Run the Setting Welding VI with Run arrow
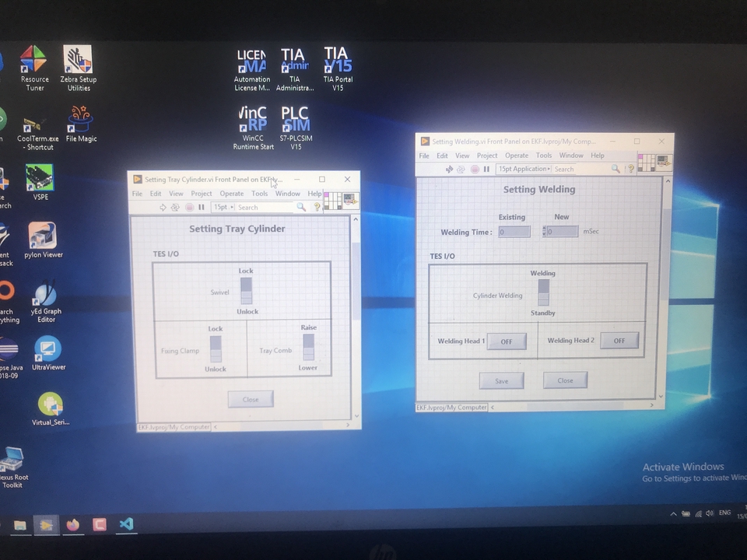 449,169
